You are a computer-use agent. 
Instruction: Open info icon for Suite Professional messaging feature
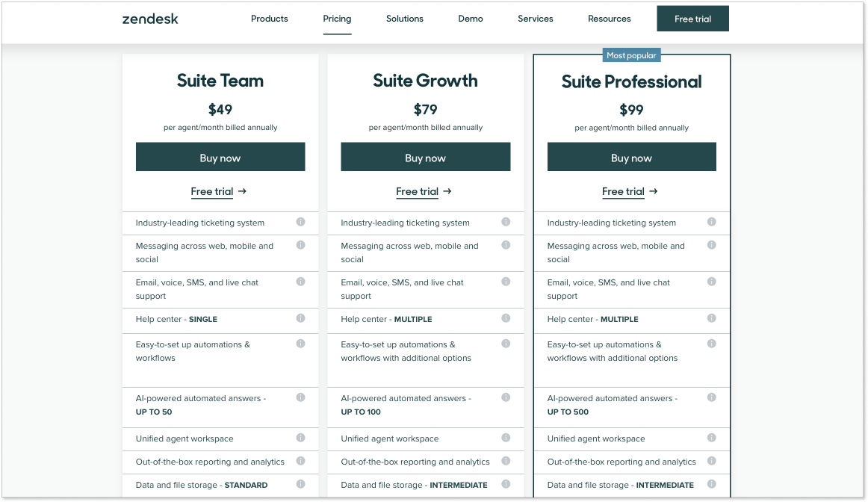[x=712, y=245]
